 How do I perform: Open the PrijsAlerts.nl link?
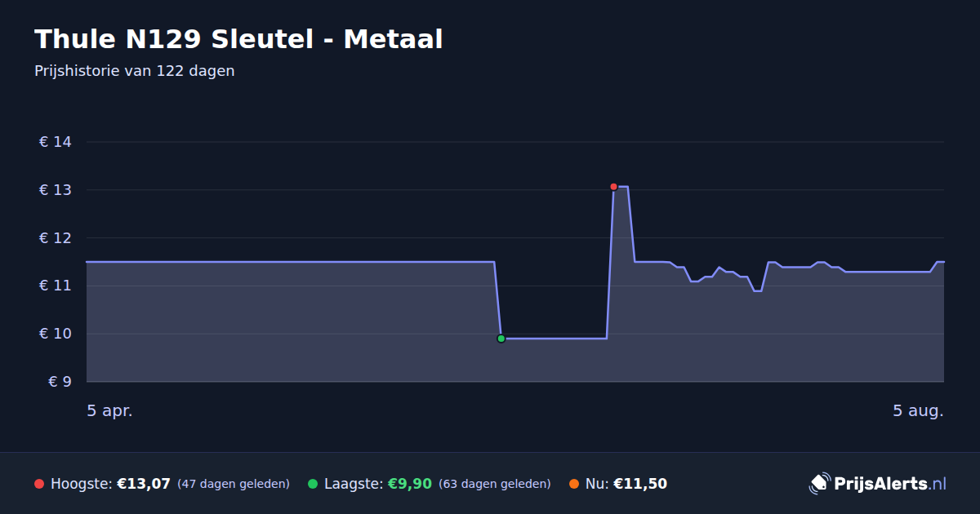[878, 484]
